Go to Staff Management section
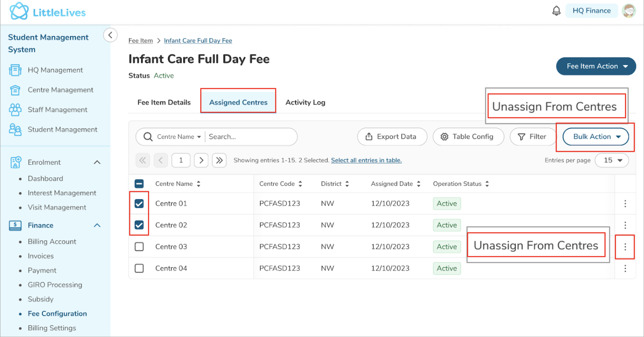Screen dimensions: 644x337 click(57, 110)
